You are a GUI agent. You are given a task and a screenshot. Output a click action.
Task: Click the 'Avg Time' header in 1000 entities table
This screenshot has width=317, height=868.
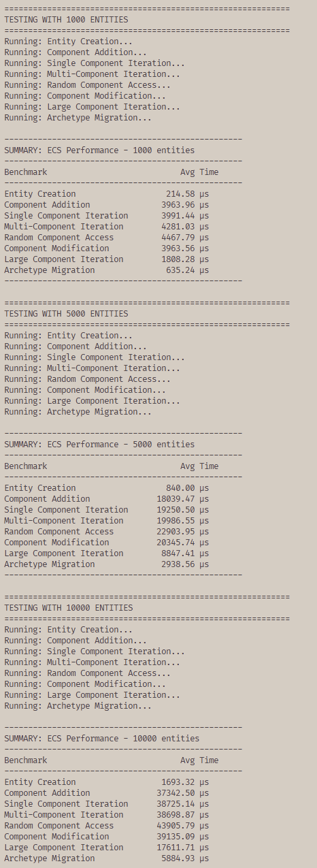coord(199,172)
